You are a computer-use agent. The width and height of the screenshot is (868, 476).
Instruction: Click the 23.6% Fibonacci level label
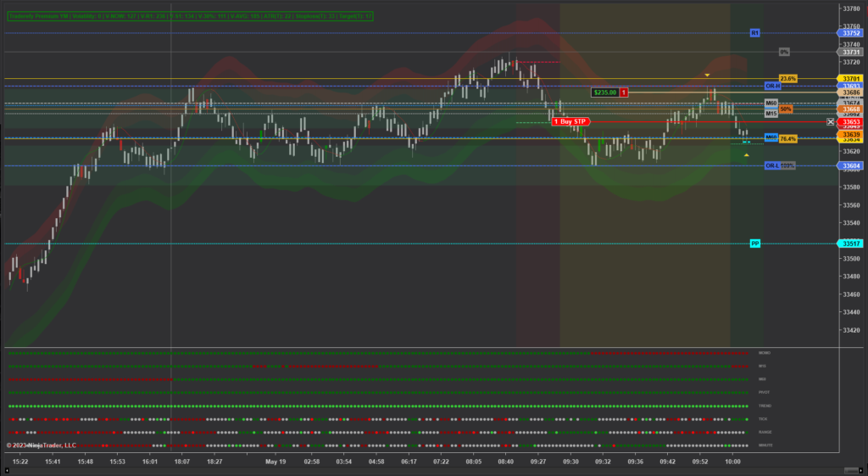click(x=788, y=78)
